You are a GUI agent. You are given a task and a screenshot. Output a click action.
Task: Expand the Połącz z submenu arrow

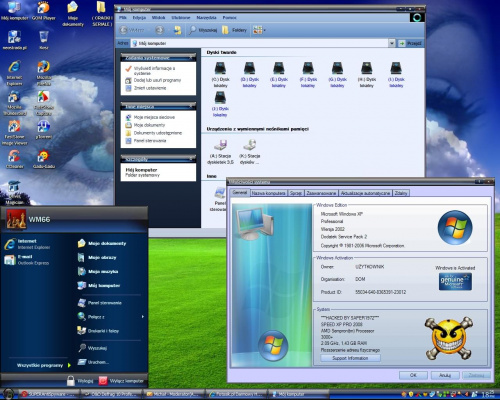(143, 317)
